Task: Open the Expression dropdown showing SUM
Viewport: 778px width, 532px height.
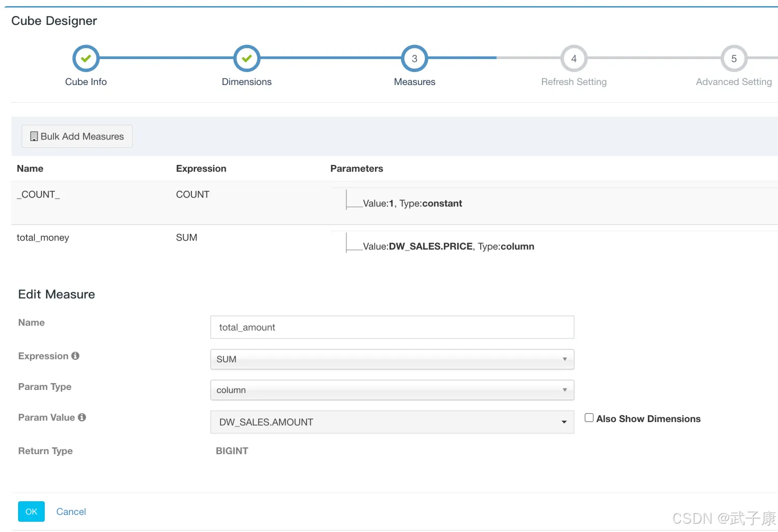Action: coord(392,359)
